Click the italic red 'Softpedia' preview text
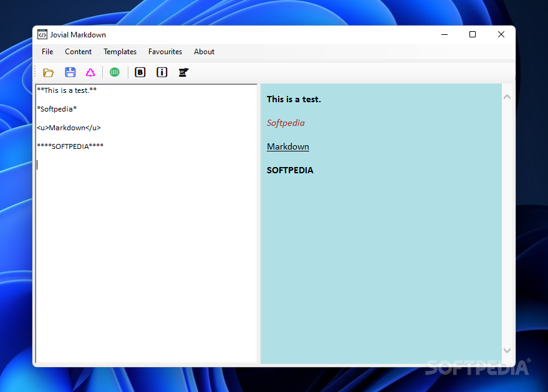This screenshot has height=392, width=548. click(x=286, y=123)
